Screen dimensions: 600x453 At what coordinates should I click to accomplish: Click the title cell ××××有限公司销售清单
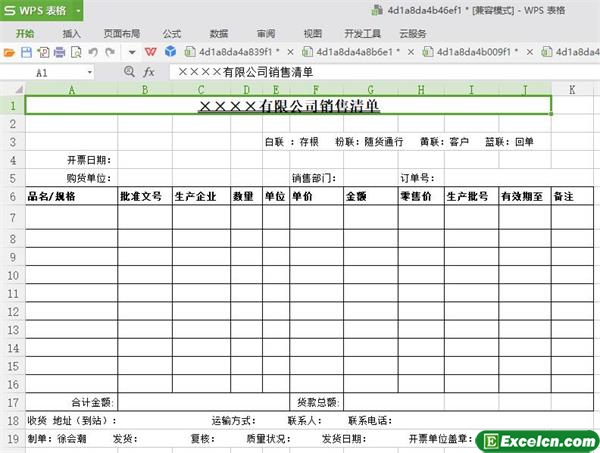[x=289, y=105]
